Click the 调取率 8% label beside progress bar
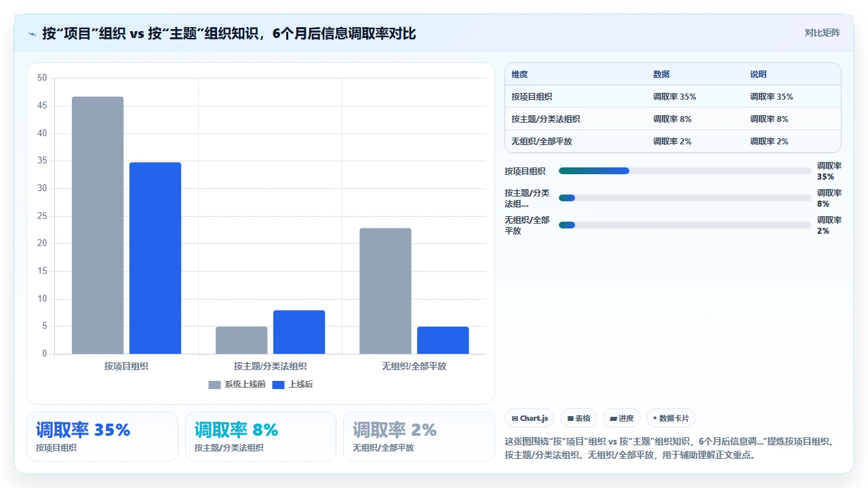The image size is (868, 488). pos(829,198)
